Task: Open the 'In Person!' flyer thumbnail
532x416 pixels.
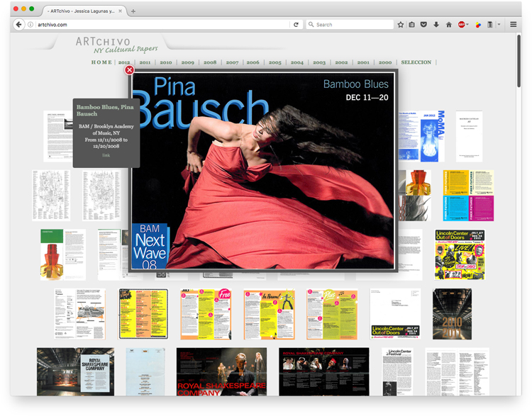Action: click(x=269, y=314)
